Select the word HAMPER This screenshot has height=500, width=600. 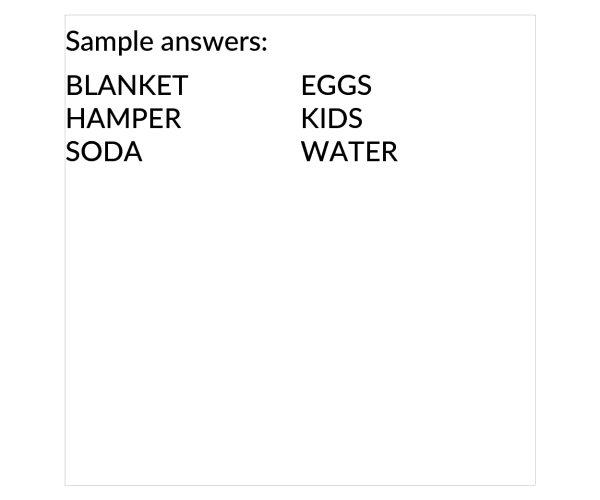point(124,118)
